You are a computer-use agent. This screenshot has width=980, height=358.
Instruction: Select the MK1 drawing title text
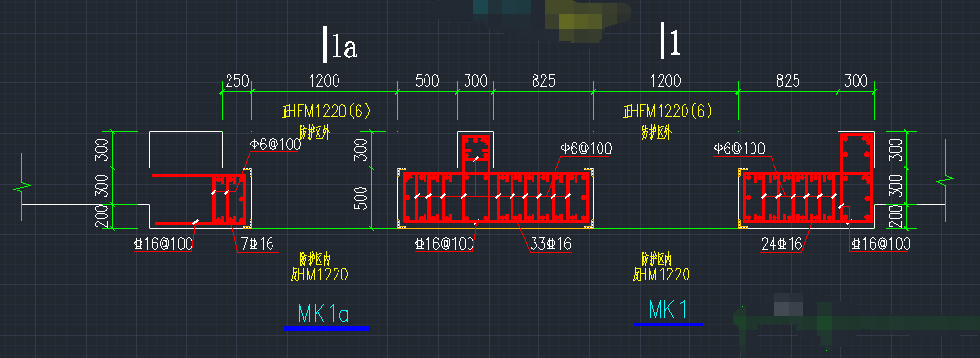click(x=668, y=309)
